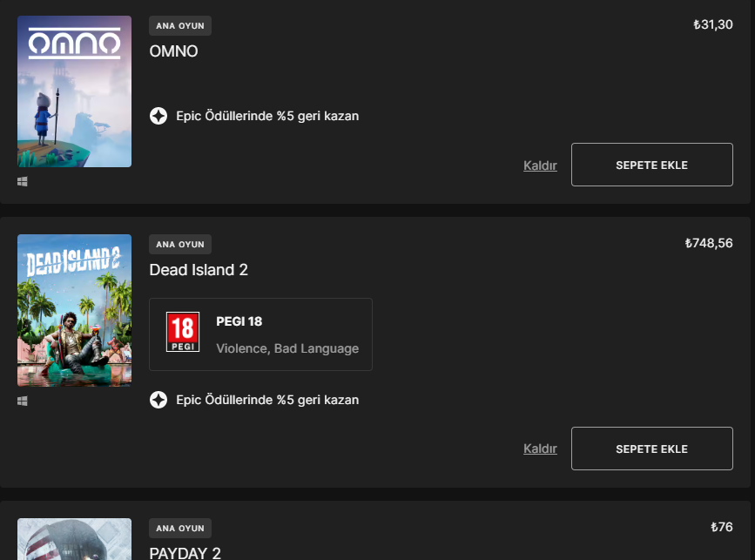The width and height of the screenshot is (755, 560).
Task: Click ANA OYUN tag on OMNO
Action: (180, 25)
